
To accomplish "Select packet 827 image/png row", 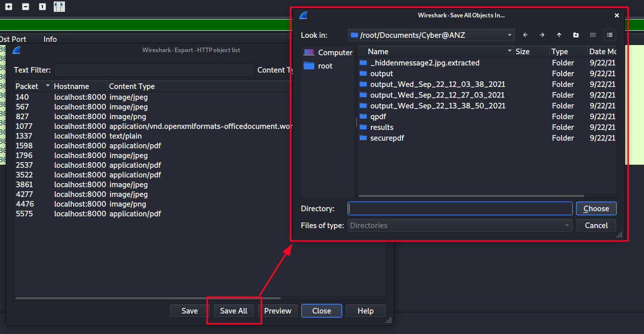I will tap(153, 116).
